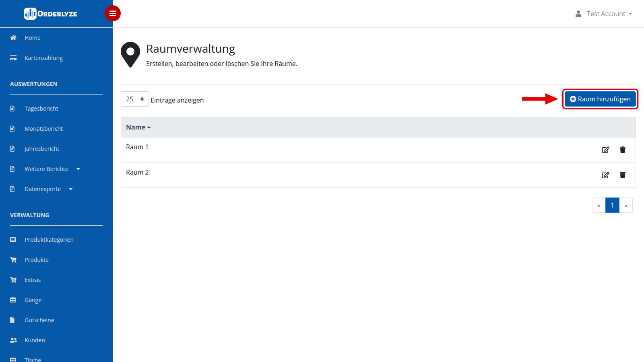This screenshot has width=644, height=362.
Task: Click the Raum 2 row name
Action: click(137, 172)
